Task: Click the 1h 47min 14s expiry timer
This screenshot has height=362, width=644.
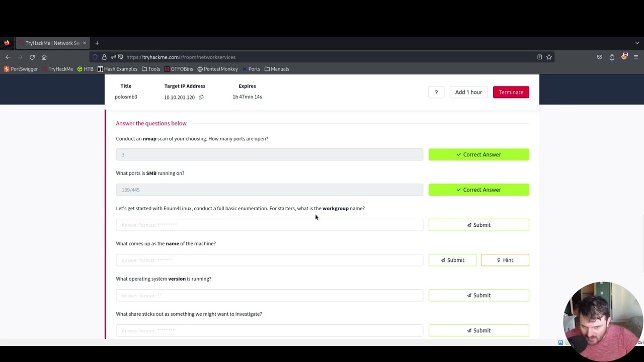Action: pos(247,97)
